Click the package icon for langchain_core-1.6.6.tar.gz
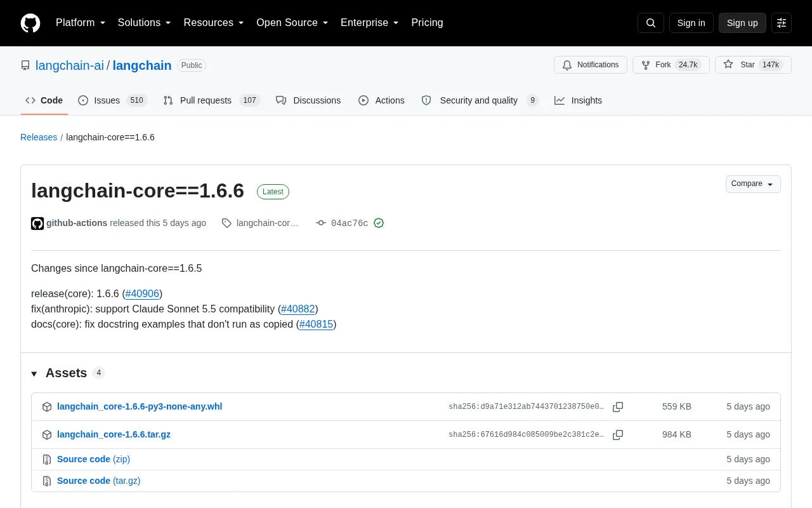Screen dimensions: 812x508 pyautogui.click(x=46, y=435)
